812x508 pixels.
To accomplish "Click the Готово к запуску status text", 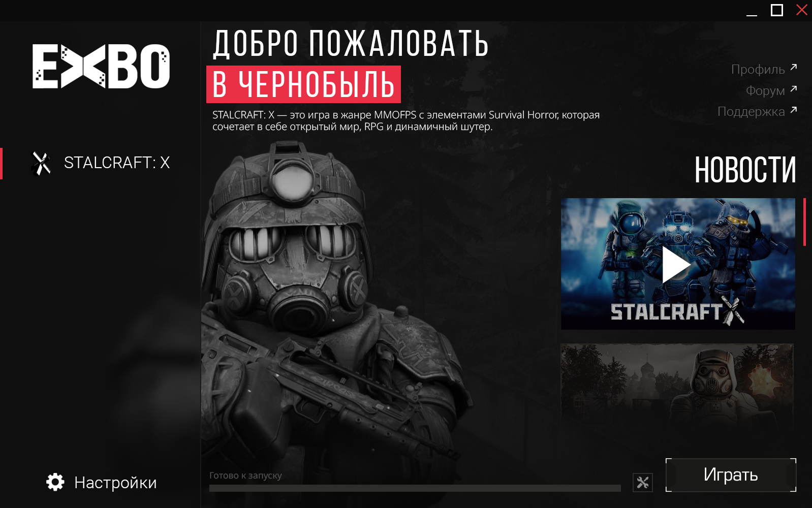I will [245, 475].
